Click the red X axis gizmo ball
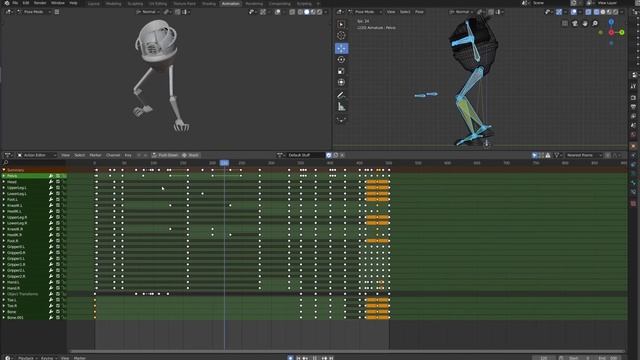 [611, 32]
